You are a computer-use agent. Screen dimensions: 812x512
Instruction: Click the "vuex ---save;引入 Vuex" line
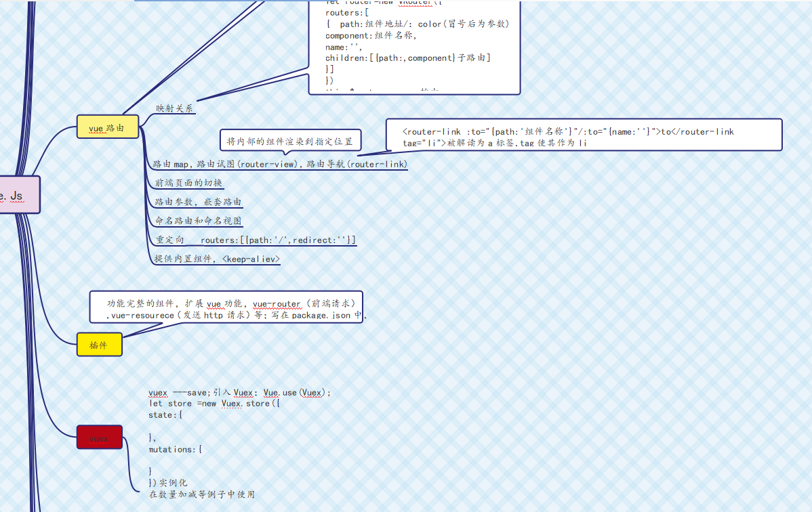pos(239,392)
